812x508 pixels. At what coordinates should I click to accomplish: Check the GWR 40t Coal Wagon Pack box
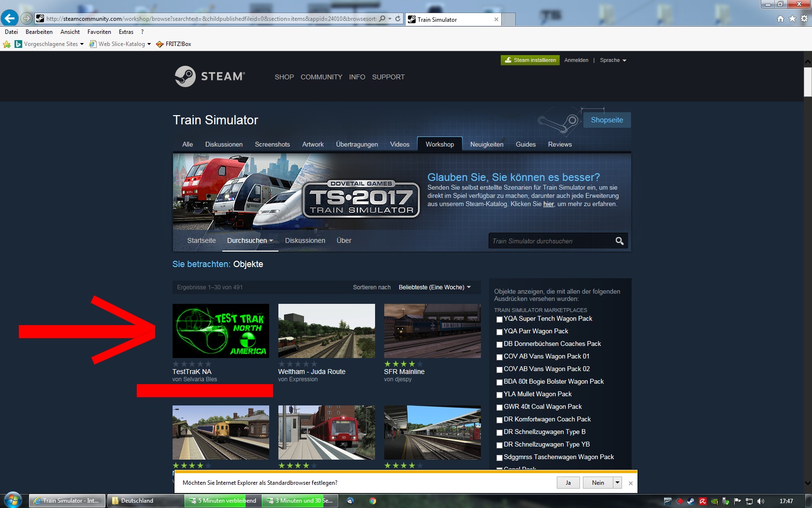click(x=499, y=407)
